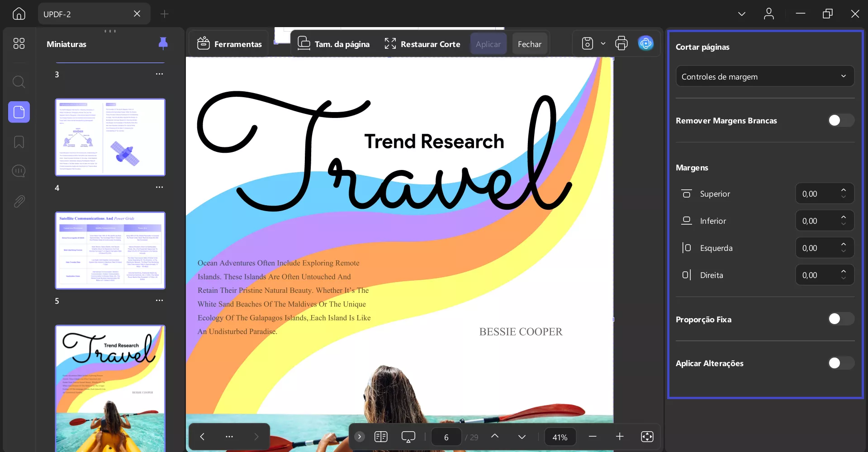Open the thumbnails grid view icon
The image size is (868, 452).
(x=19, y=43)
